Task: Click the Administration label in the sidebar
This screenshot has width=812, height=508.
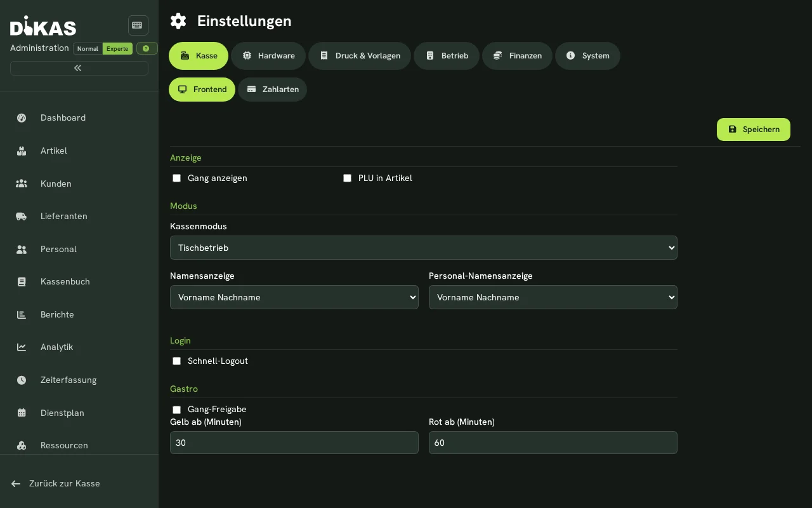Action: click(x=39, y=48)
